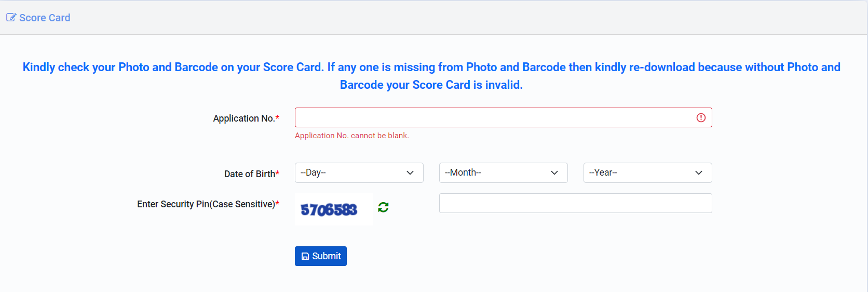Expand the --Month-- selector
The width and height of the screenshot is (868, 292).
pyautogui.click(x=504, y=173)
